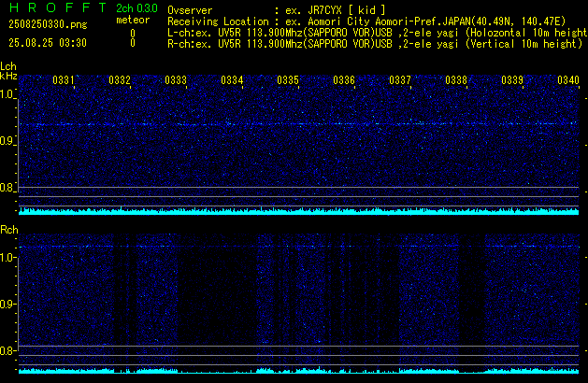Select the 'meteor' label
The image size is (588, 383).
[x=133, y=20]
